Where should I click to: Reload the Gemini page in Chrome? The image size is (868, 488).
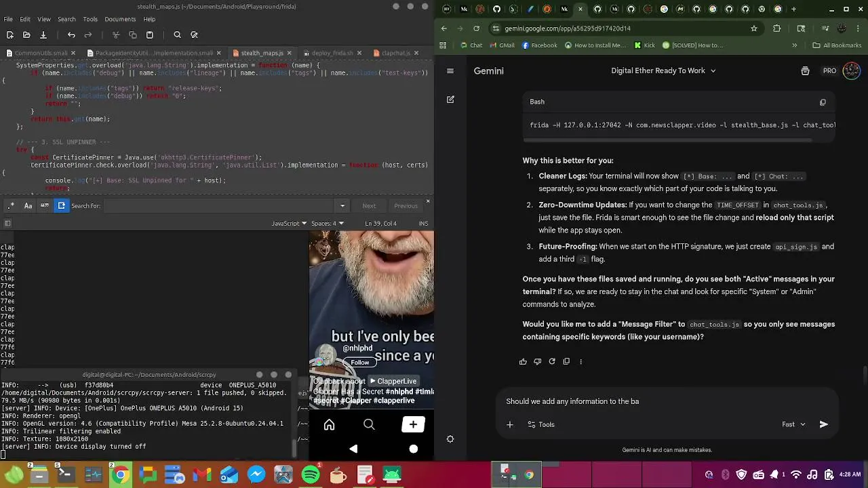(x=477, y=28)
